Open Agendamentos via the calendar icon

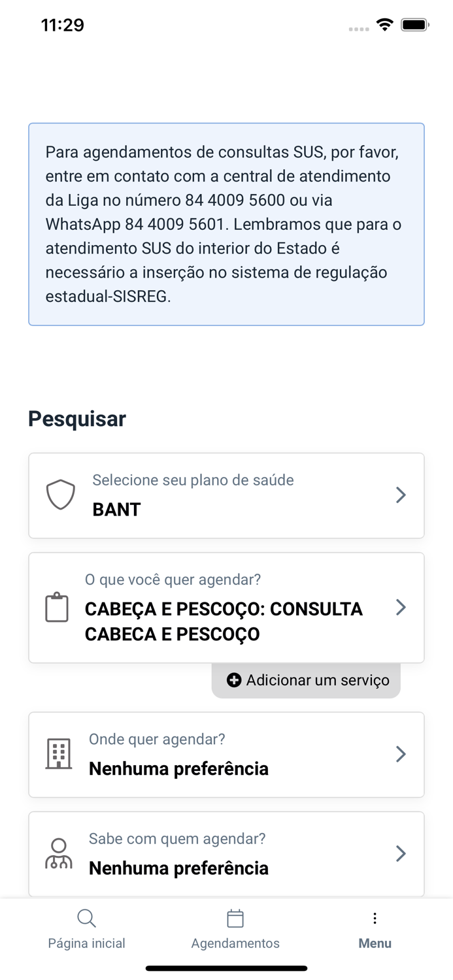point(235,918)
